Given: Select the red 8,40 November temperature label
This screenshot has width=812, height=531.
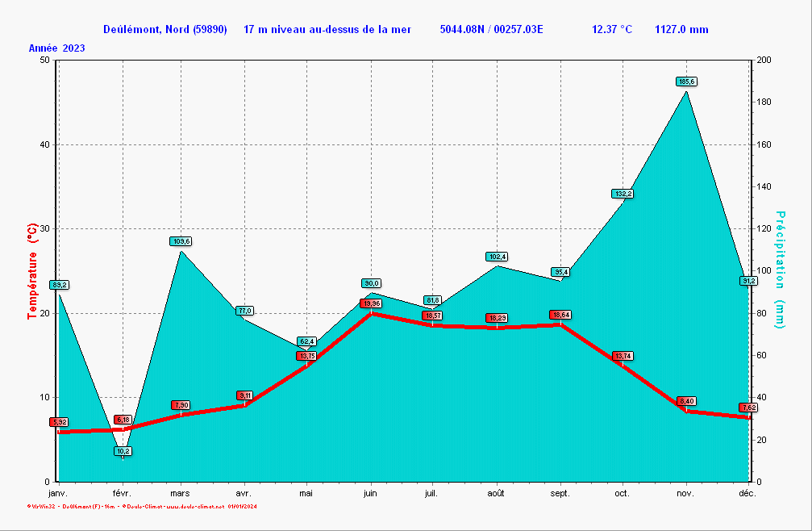Looking at the screenshot, I should (686, 401).
